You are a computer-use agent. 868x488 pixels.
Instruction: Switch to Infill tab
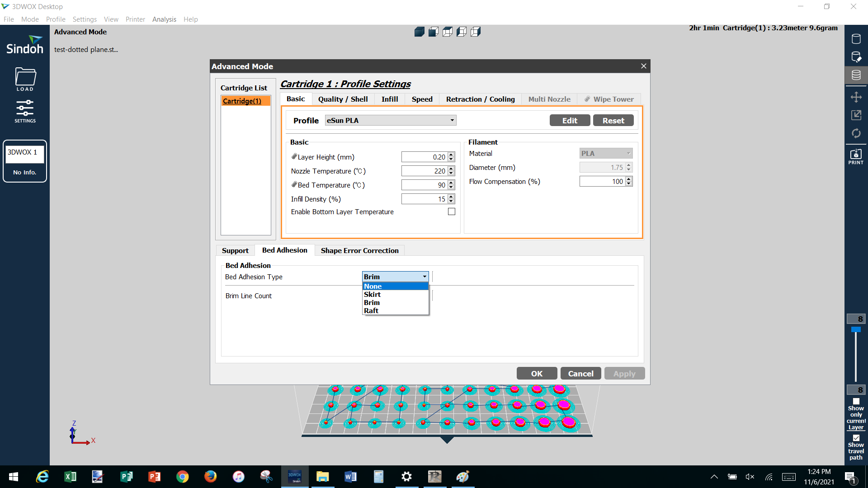click(x=390, y=99)
